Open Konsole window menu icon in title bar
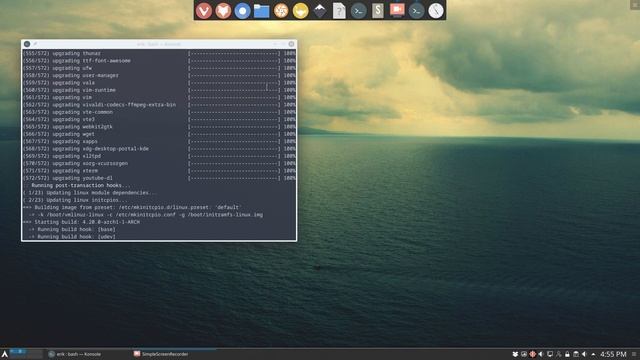This screenshot has width=640, height=360. (27, 44)
